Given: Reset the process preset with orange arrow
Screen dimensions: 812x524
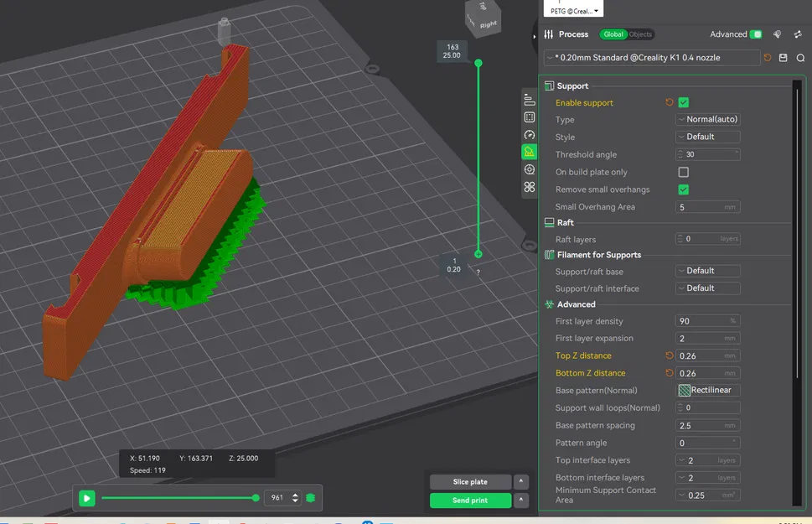Looking at the screenshot, I should (x=768, y=58).
